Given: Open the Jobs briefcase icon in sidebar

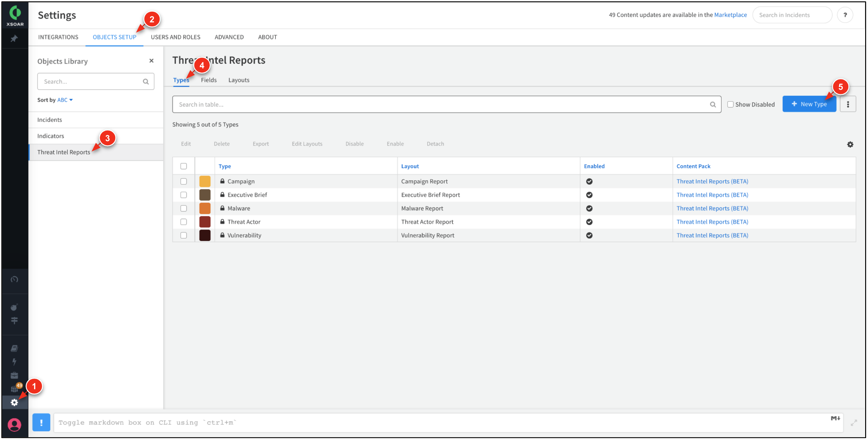Looking at the screenshot, I should click(14, 376).
